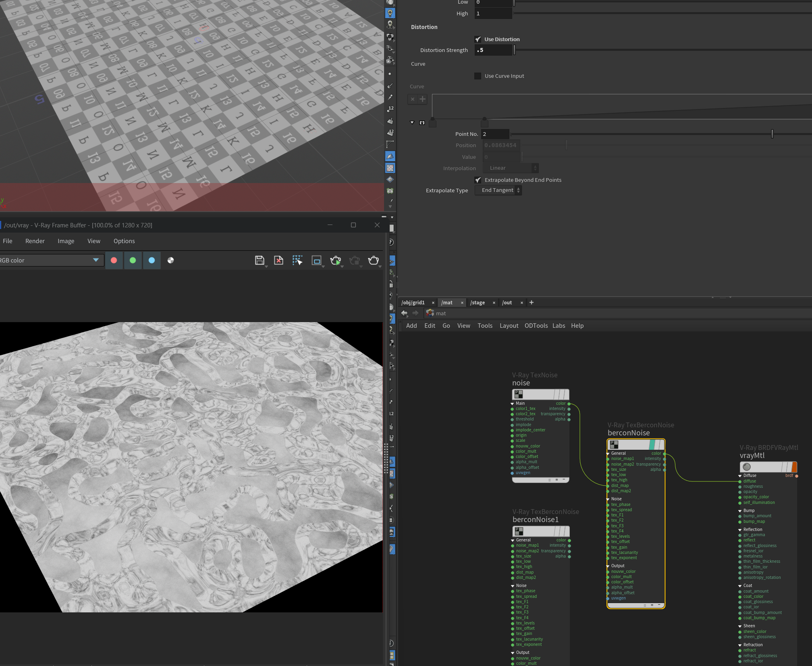Image resolution: width=812 pixels, height=666 pixels.
Task: Go back with network editor left arrow
Action: [x=404, y=313]
